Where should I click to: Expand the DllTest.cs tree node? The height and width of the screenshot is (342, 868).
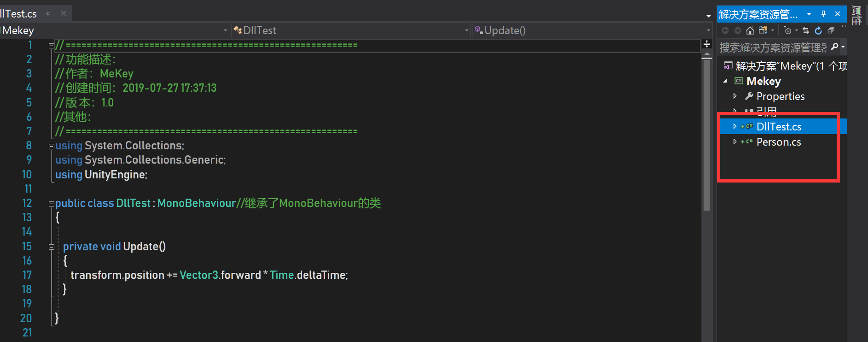click(x=735, y=126)
